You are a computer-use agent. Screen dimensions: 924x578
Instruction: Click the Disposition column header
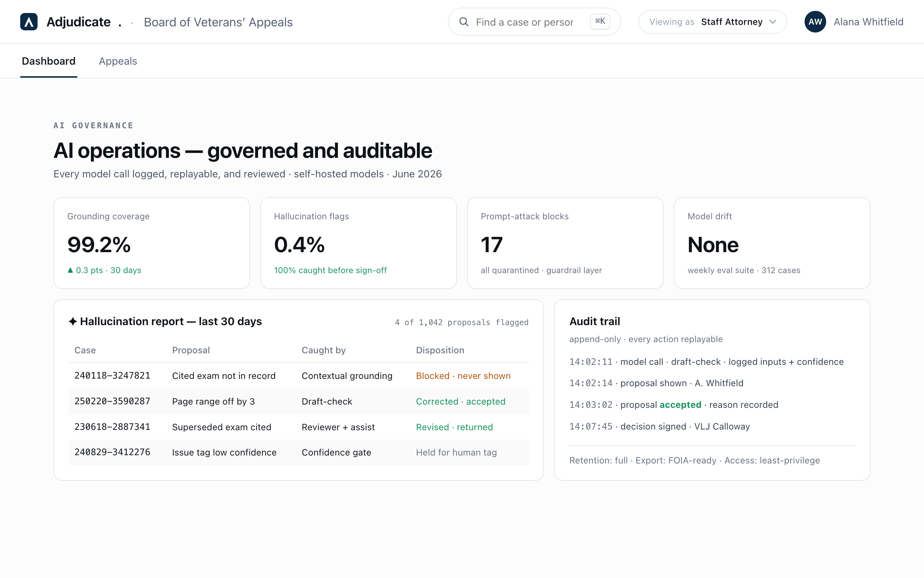[440, 350]
